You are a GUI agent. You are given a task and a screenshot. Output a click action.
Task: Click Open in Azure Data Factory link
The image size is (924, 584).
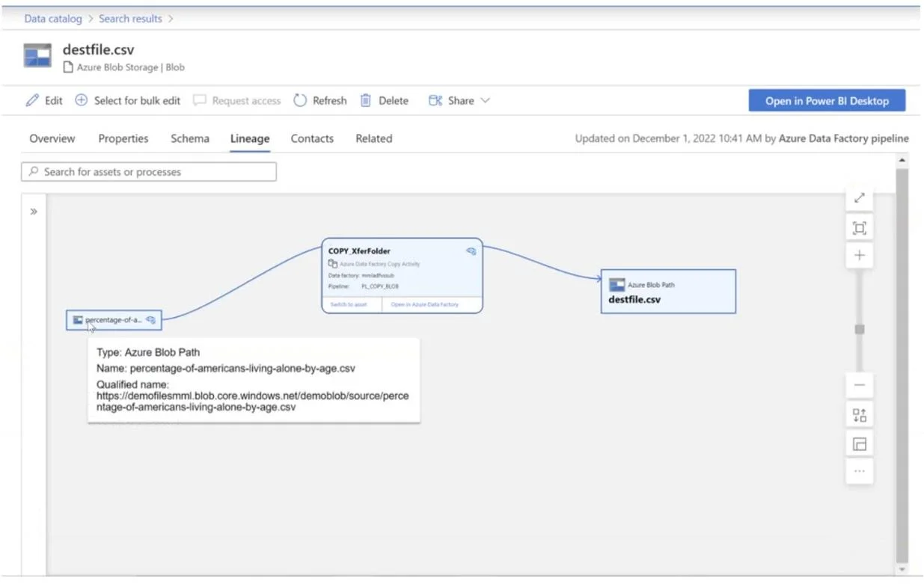(425, 304)
